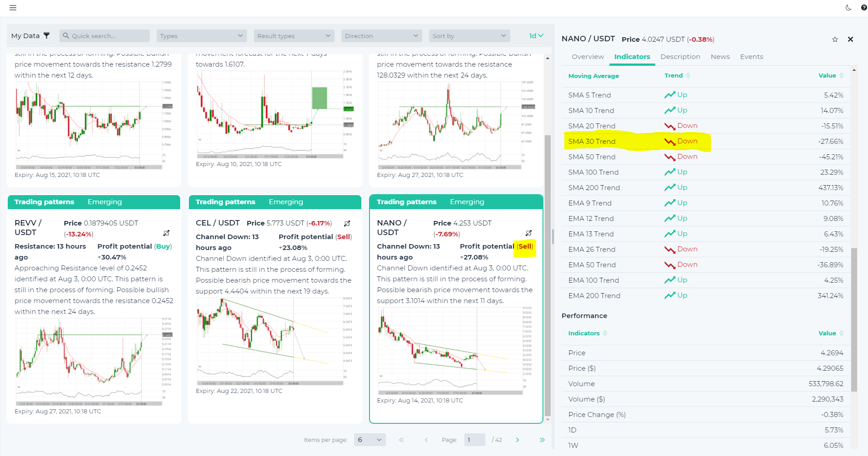Image resolution: width=868 pixels, height=456 pixels.
Task: Click the EMA 12 Trend up icon
Action: click(670, 218)
